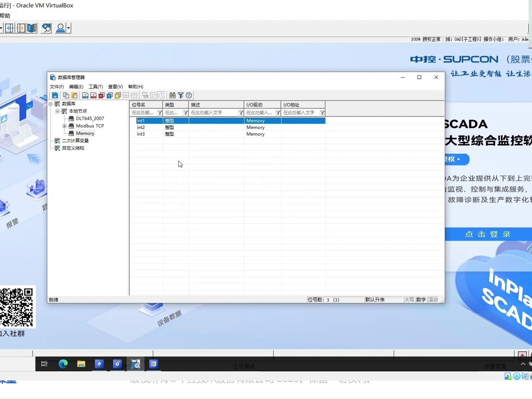The height and width of the screenshot is (399, 532).
Task: Click the user account icon in outer toolbar
Action: [61, 28]
